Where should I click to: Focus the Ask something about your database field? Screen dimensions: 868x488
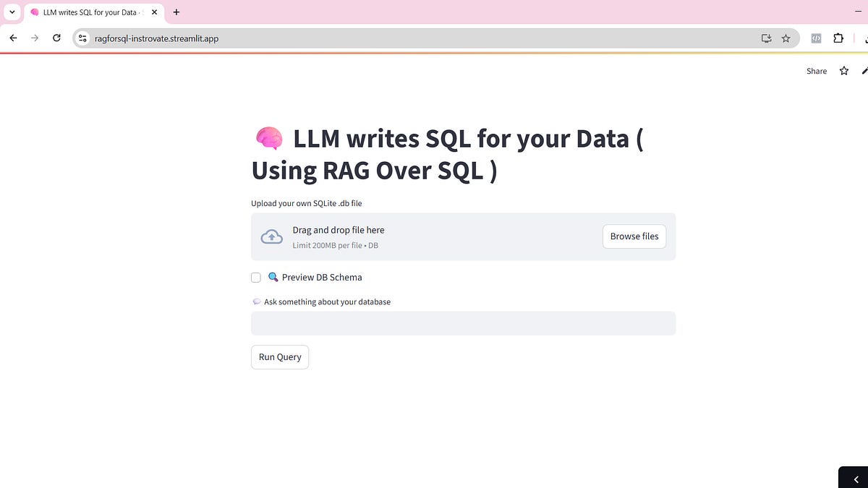click(x=464, y=323)
